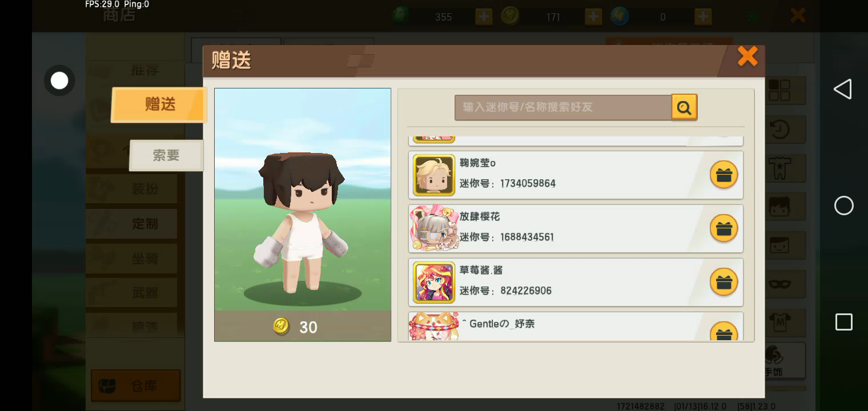Select the 赠送 tab
This screenshot has width=868, height=411.
[159, 104]
